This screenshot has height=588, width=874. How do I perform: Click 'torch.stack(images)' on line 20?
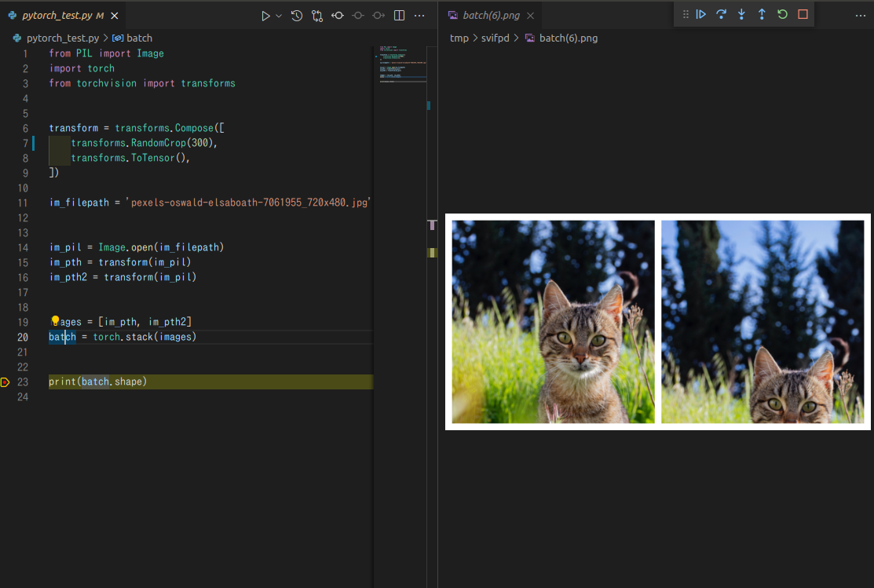click(144, 338)
